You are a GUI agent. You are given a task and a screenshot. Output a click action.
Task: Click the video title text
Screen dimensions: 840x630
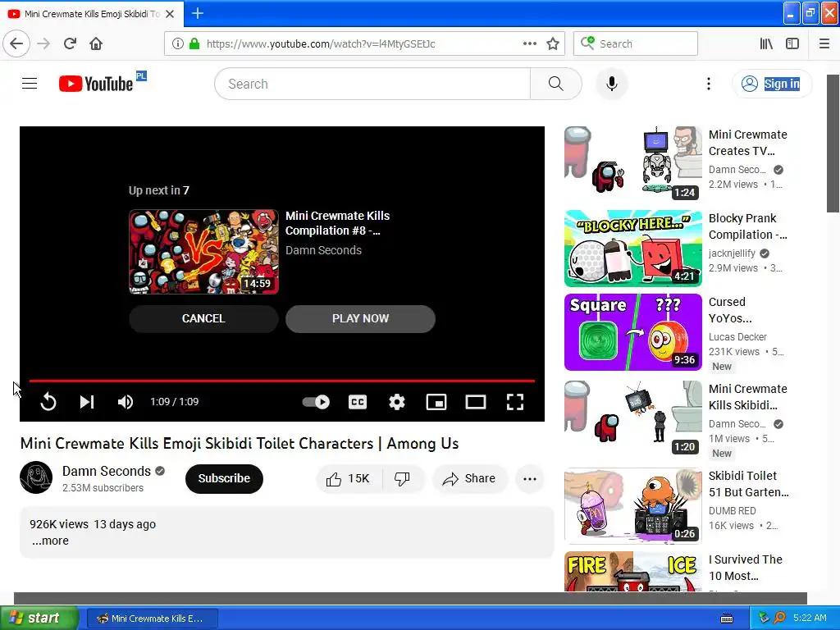(x=240, y=444)
